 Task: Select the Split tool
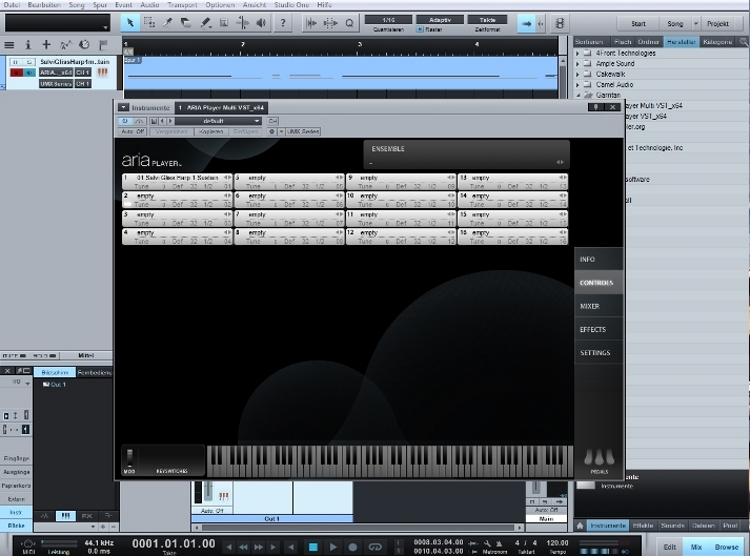[x=168, y=22]
